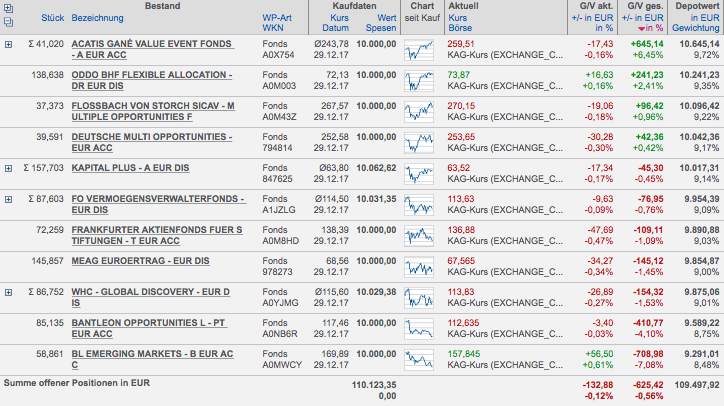The height and width of the screenshot is (406, 724).
Task: Click Depotwert 10.241,23 of ODDO BHF
Action: tap(700, 75)
